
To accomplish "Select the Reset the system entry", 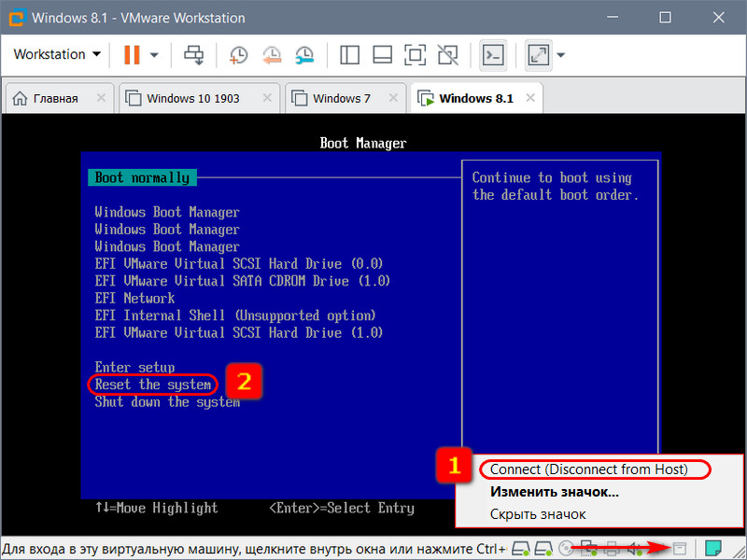I will point(153,385).
